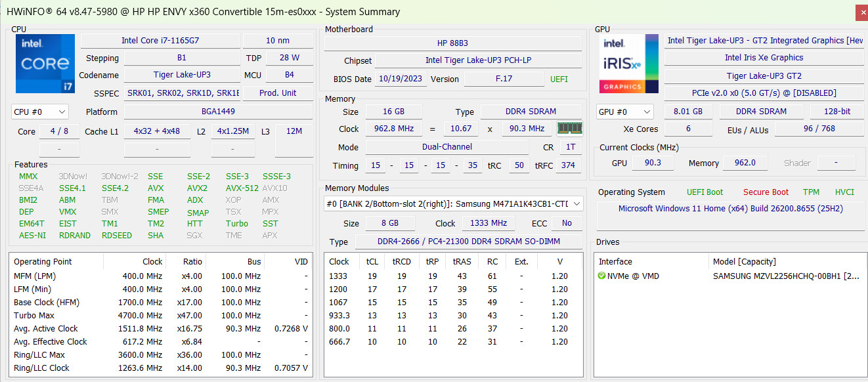Select the 1333 clock row in timing table
868x382 pixels.
[x=453, y=276]
